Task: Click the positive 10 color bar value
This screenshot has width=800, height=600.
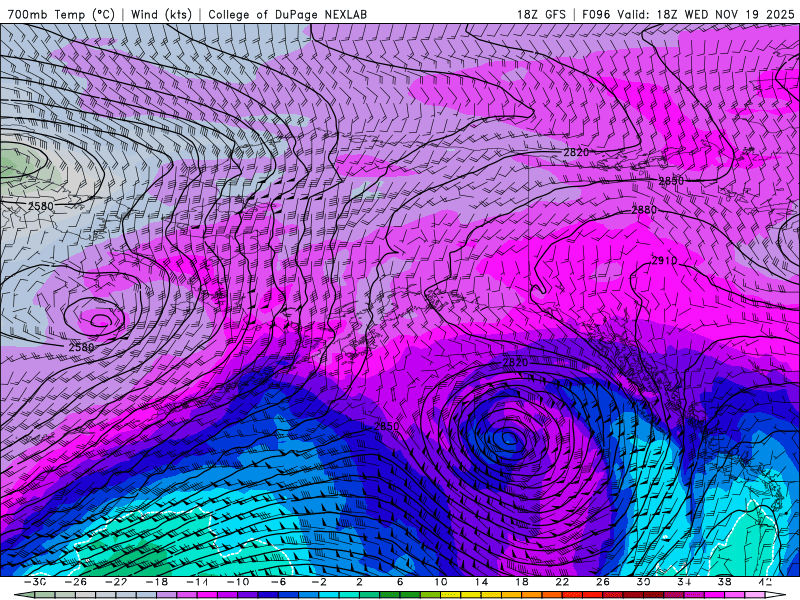Action: coord(440,582)
